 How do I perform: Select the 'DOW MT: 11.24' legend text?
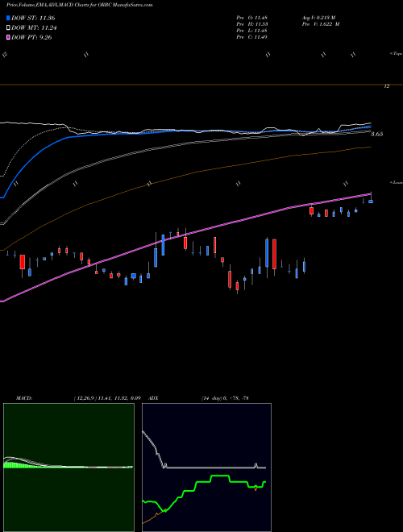click(34, 28)
